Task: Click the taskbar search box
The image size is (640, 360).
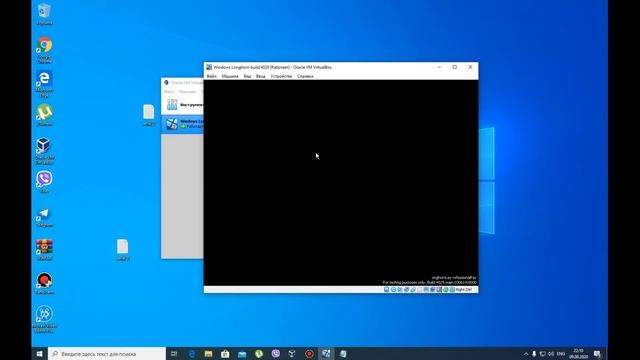Action: pyautogui.click(x=107, y=353)
